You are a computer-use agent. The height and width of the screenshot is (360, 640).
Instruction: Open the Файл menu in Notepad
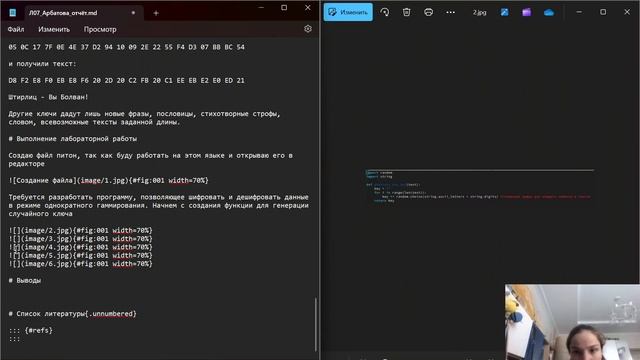(x=16, y=29)
